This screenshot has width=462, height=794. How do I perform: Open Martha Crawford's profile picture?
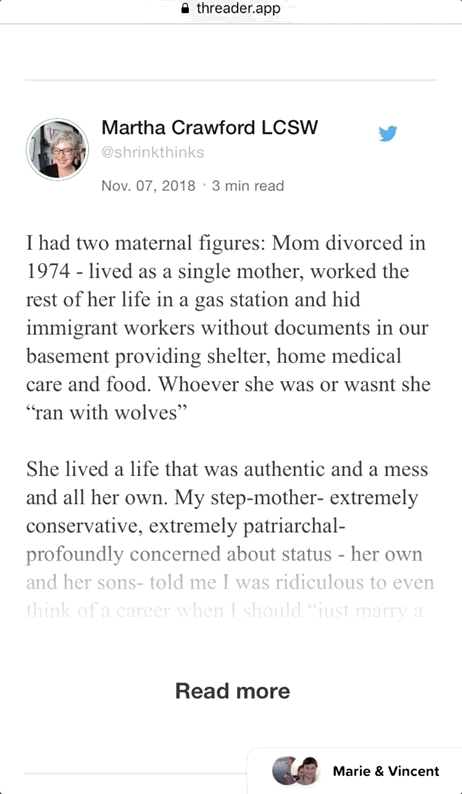click(x=57, y=149)
